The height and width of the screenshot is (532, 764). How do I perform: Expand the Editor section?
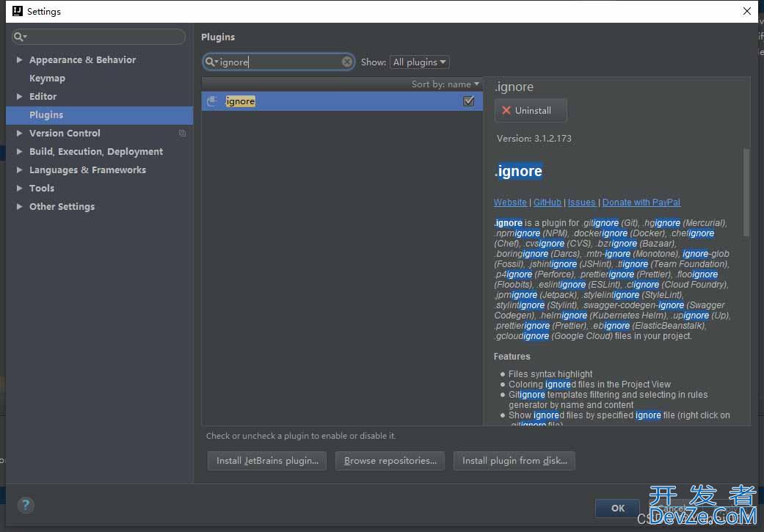[20, 96]
